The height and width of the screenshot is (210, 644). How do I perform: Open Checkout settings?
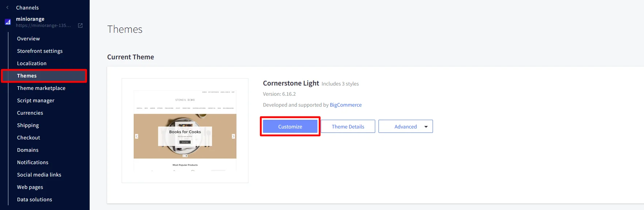28,138
